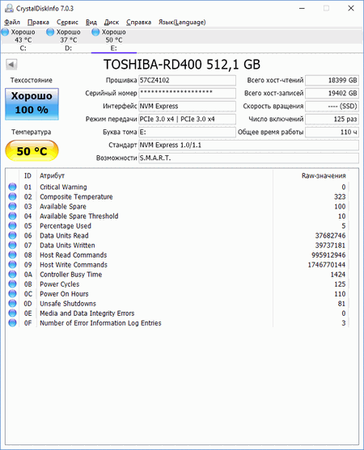Click the NVM Express 1.0/1.1 standard field
This screenshot has height=450, width=364.
coord(249,145)
